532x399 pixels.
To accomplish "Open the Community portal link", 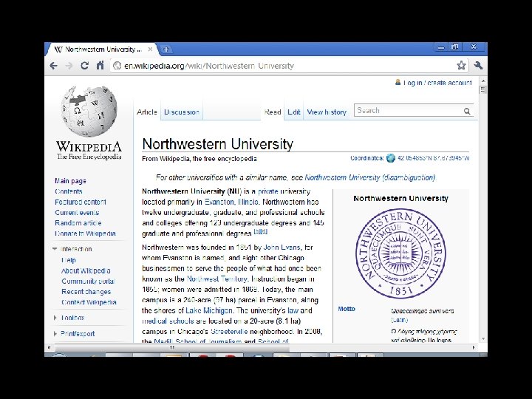I will pos(88,282).
